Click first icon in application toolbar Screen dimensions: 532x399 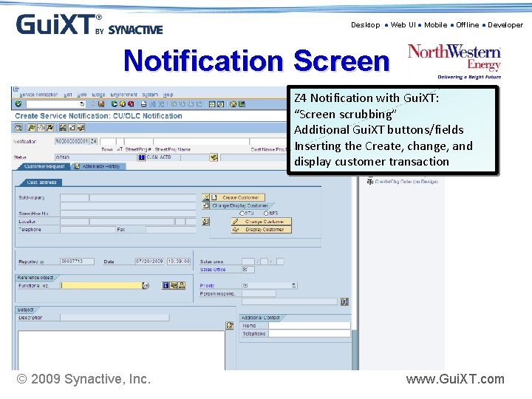(18, 128)
